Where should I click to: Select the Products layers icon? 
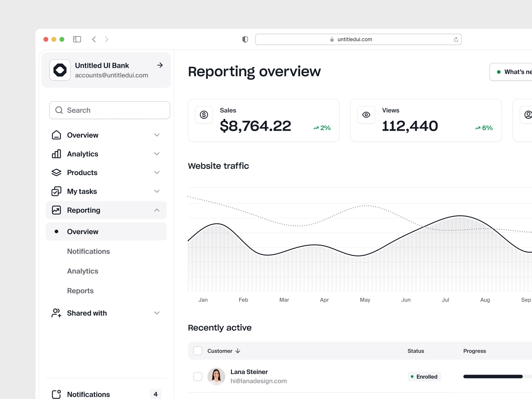56,172
